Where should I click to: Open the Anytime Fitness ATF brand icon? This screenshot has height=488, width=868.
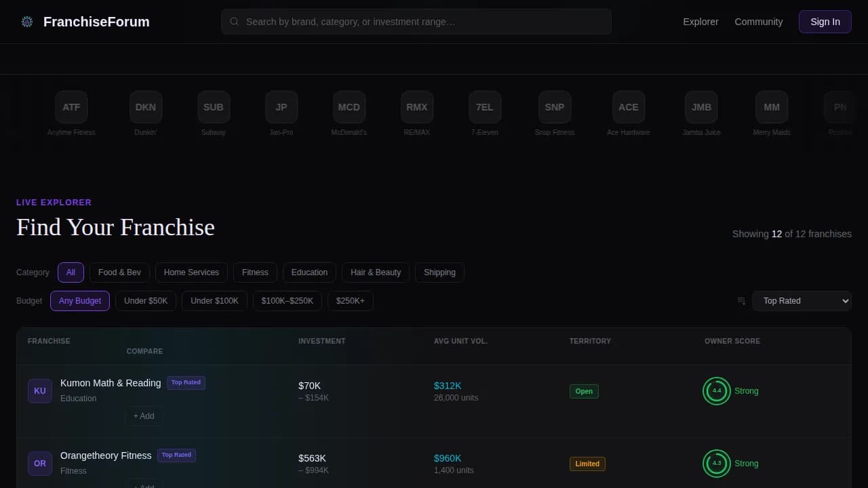point(71,107)
